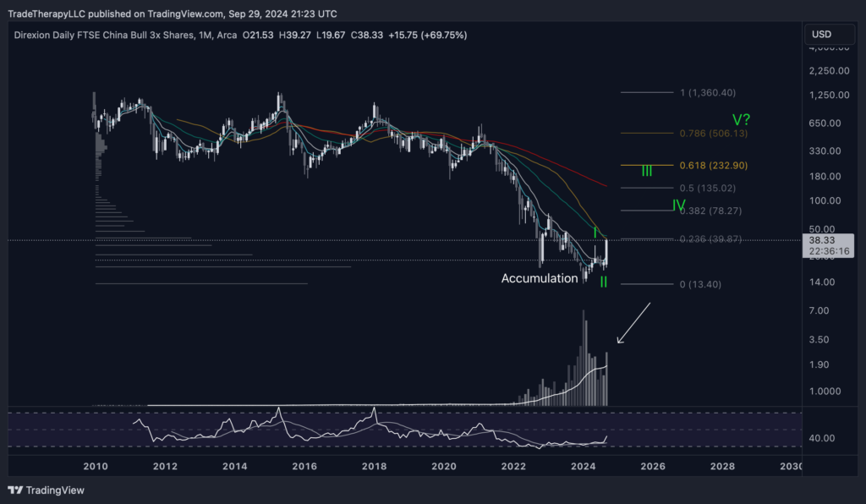
Task: Click the Accumulation text annotation
Action: [x=540, y=277]
